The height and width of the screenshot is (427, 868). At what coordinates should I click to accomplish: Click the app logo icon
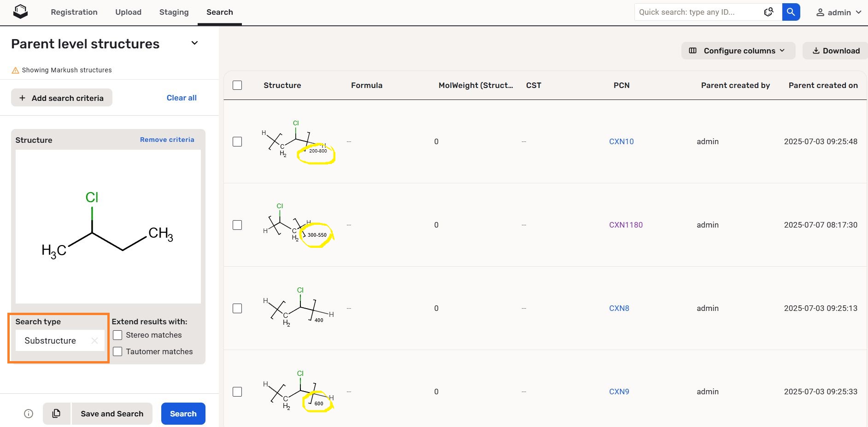coord(21,12)
